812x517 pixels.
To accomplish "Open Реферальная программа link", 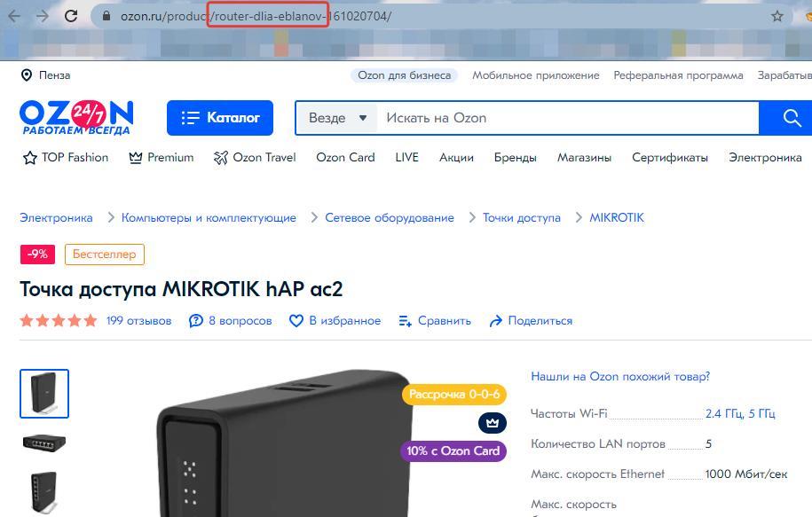I will click(678, 75).
